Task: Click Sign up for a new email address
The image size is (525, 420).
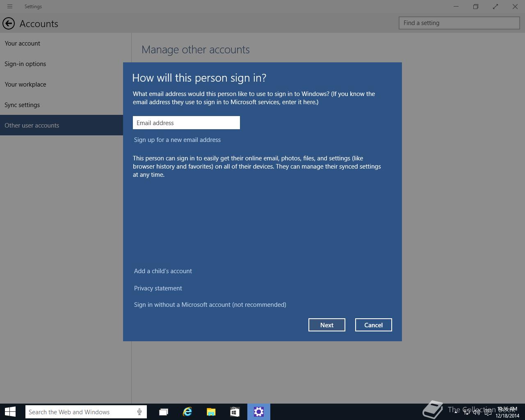Action: coord(177,140)
